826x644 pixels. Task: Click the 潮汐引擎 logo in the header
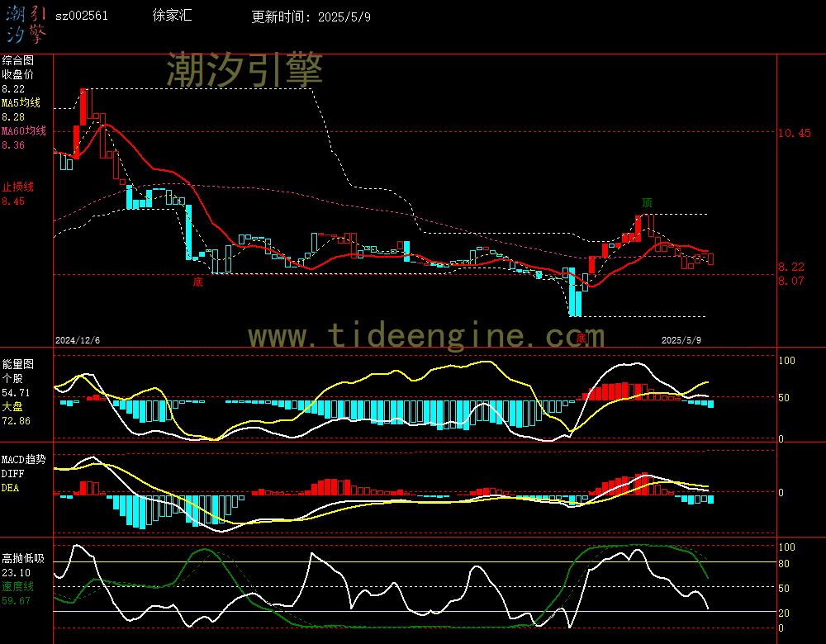(x=26, y=25)
